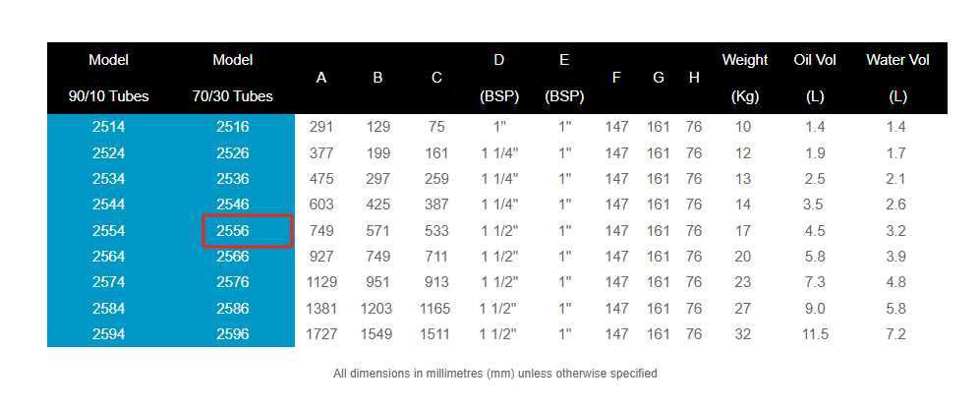
Task: Click the D (BSP) column header
Action: 498,78
